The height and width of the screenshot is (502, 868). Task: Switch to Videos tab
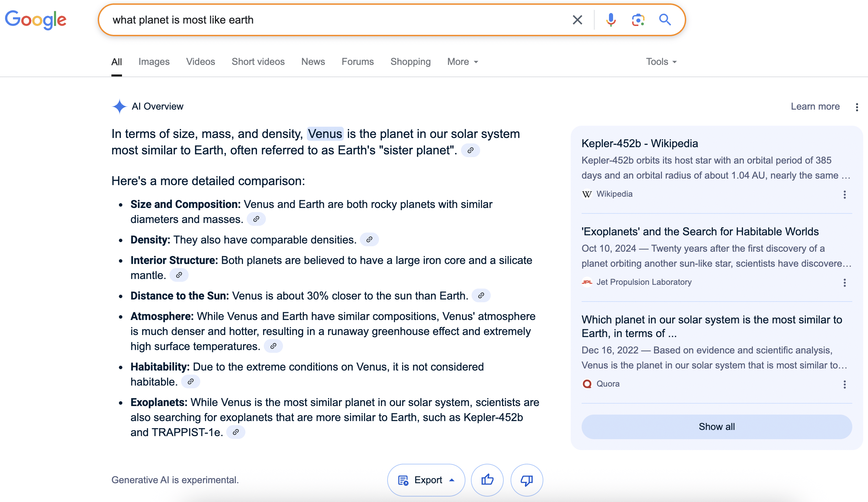pyautogui.click(x=201, y=62)
